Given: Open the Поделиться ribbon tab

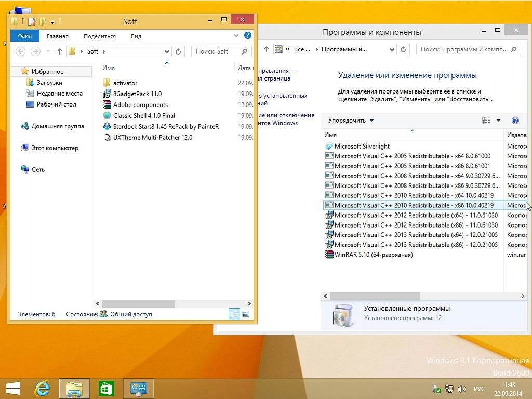Looking at the screenshot, I should pos(100,36).
